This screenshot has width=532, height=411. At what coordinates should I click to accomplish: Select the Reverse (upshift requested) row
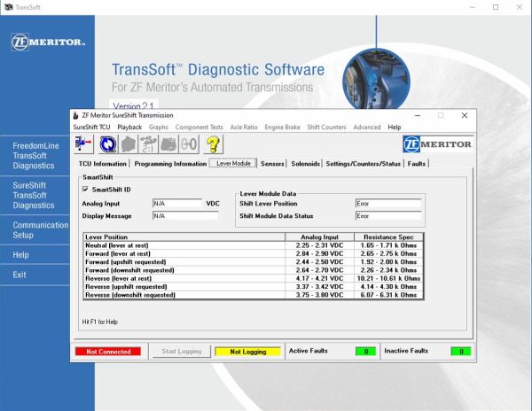coord(253,287)
